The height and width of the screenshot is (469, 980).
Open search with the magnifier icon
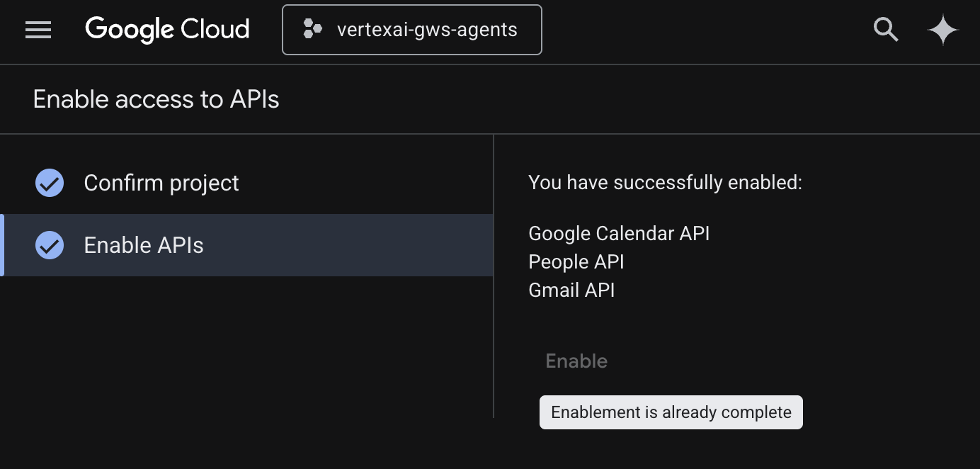tap(885, 30)
